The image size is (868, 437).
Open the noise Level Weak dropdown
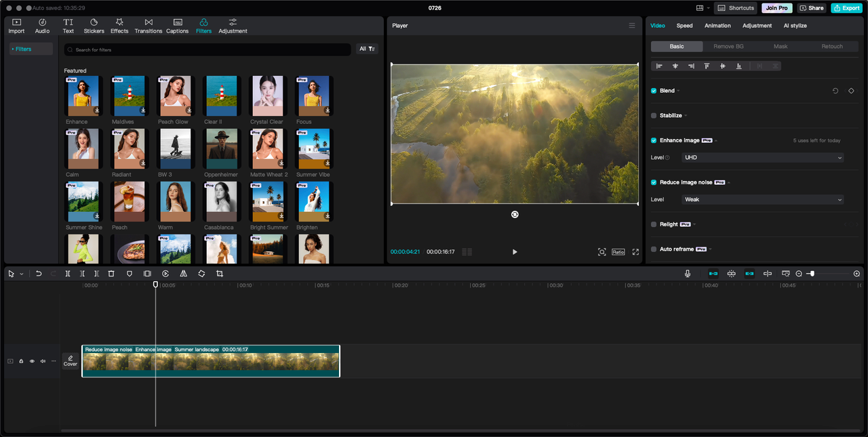click(763, 200)
